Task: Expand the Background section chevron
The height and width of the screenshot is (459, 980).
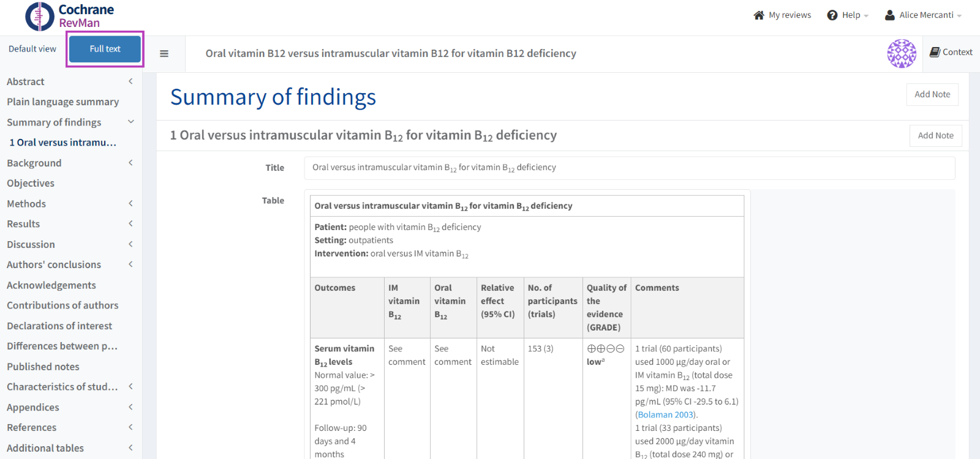Action: coord(130,163)
